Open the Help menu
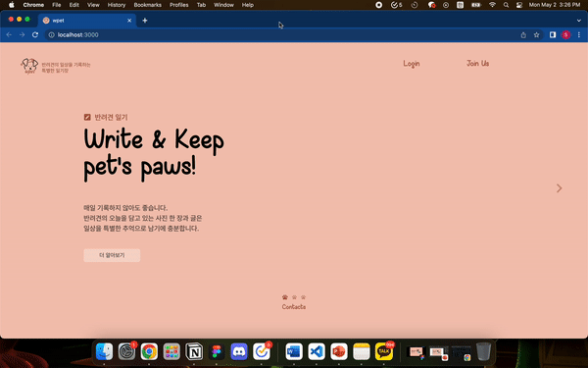The image size is (588, 368). pos(248,5)
